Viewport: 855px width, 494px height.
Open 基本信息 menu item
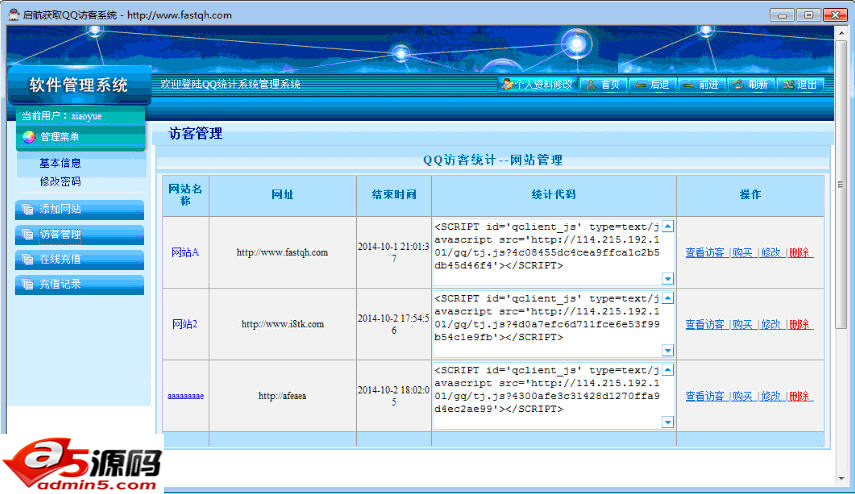(x=60, y=163)
